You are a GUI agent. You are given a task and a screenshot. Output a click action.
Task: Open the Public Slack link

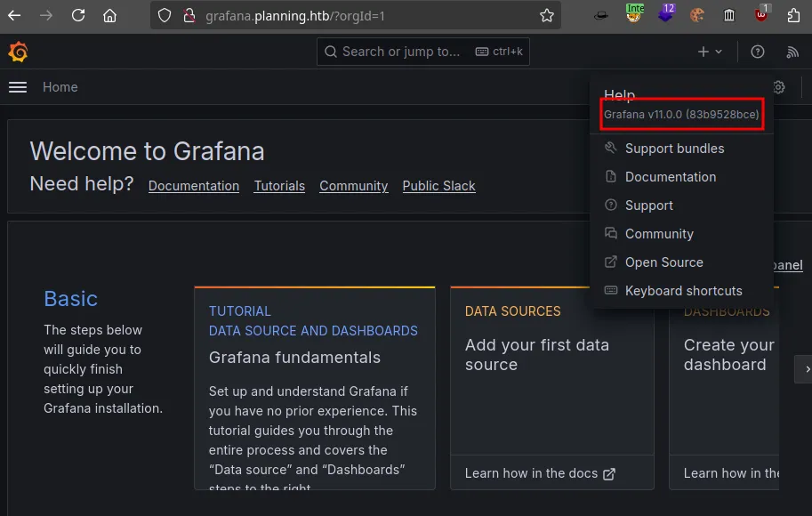pyautogui.click(x=438, y=186)
